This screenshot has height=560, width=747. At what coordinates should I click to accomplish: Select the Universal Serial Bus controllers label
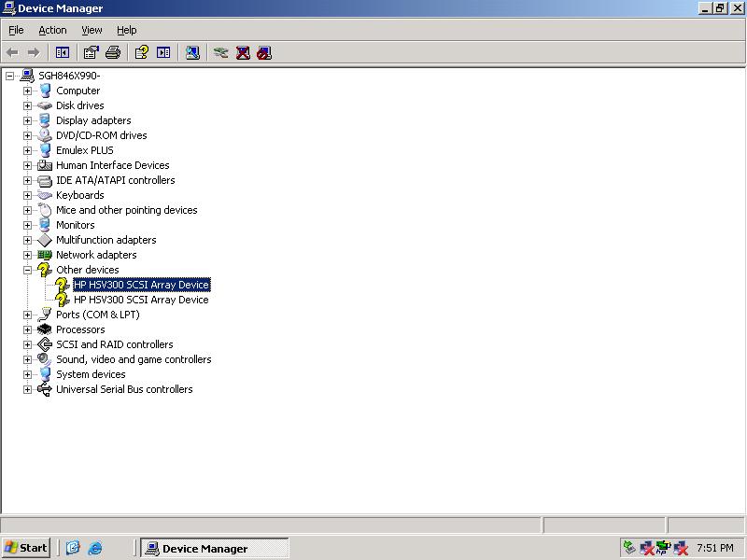(x=124, y=389)
